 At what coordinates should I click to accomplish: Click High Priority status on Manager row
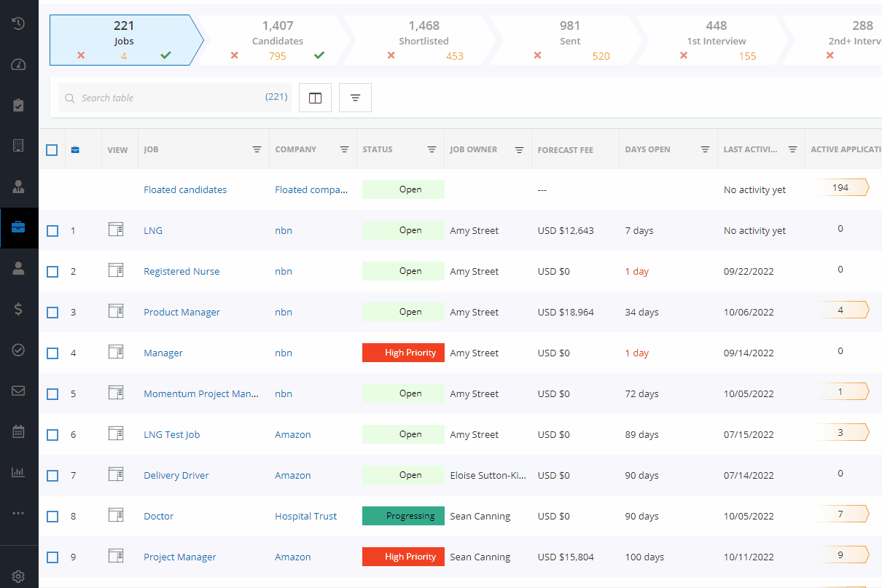pyautogui.click(x=403, y=353)
